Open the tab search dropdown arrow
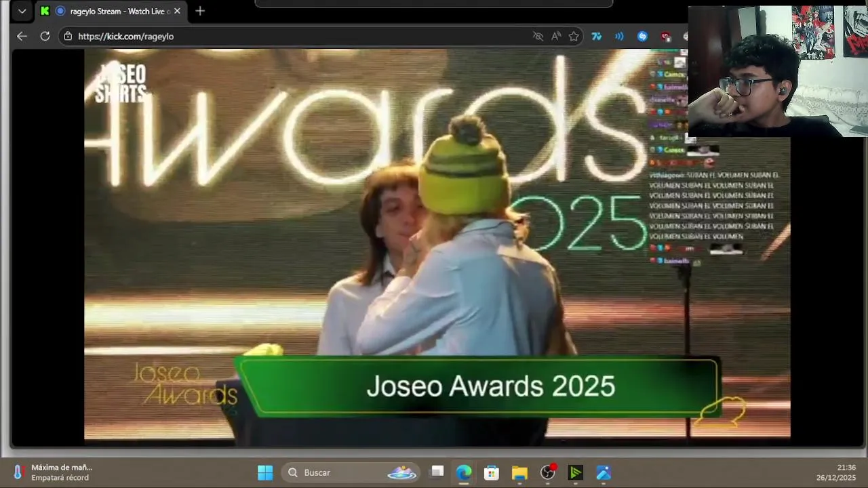Viewport: 868px width, 488px height. tap(22, 11)
